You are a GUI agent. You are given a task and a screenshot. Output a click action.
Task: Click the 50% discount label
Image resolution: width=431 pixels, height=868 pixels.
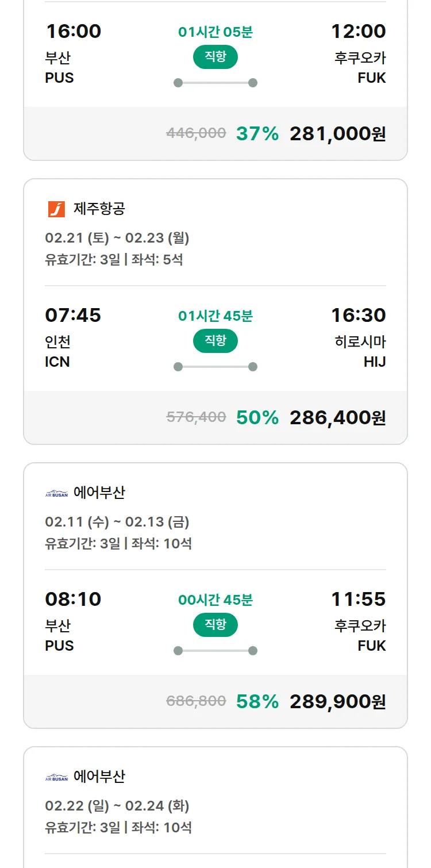tap(257, 418)
